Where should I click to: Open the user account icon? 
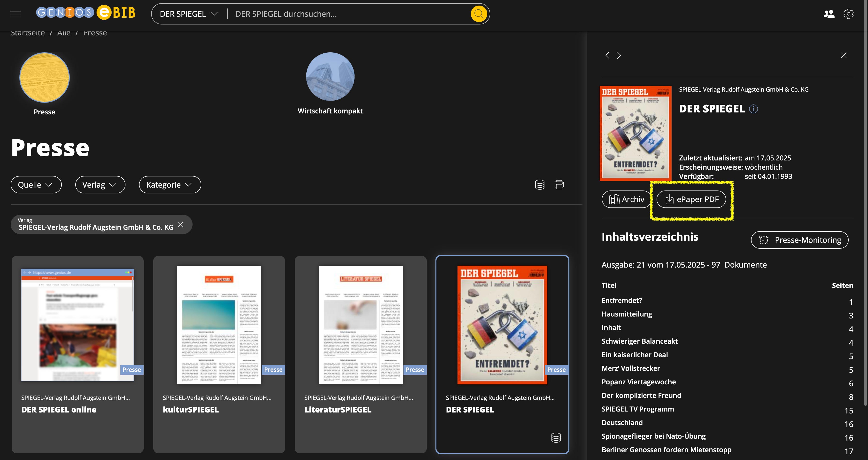829,14
